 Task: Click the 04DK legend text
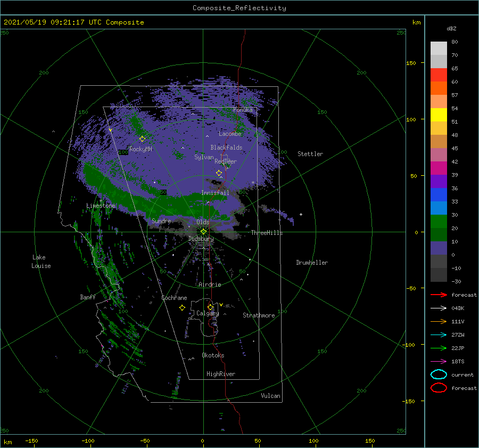pyautogui.click(x=458, y=308)
